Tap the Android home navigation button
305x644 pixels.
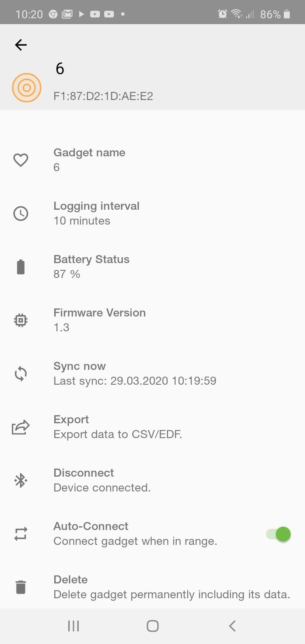[152, 626]
